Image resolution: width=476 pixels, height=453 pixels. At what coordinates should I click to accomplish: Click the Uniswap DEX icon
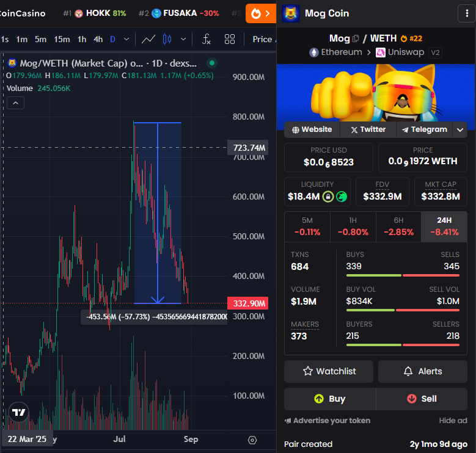(x=381, y=53)
